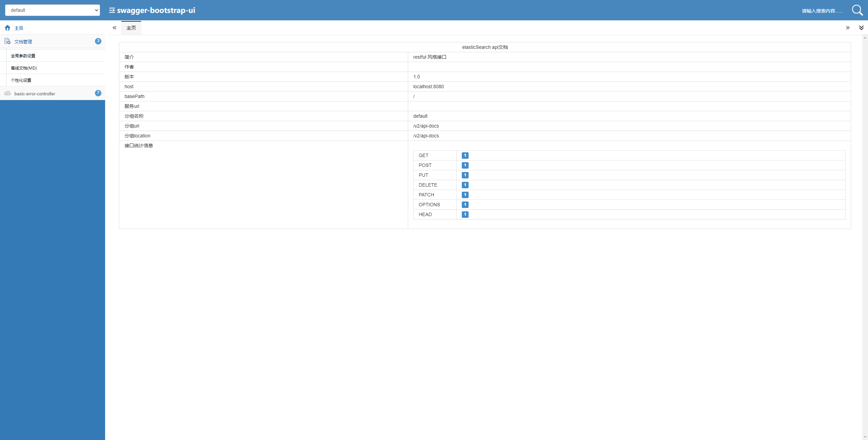Click the left double-arrow to scroll tabs
The width and height of the screenshot is (868, 440).
click(114, 27)
